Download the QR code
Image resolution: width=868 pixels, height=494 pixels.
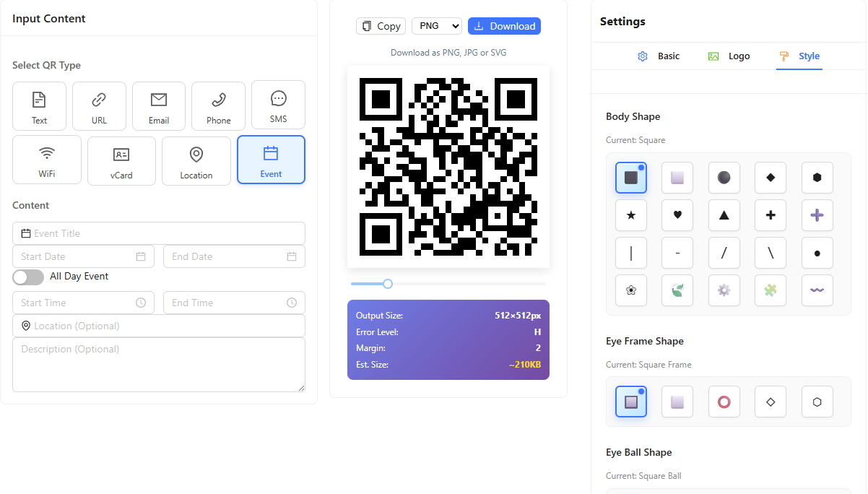click(504, 26)
